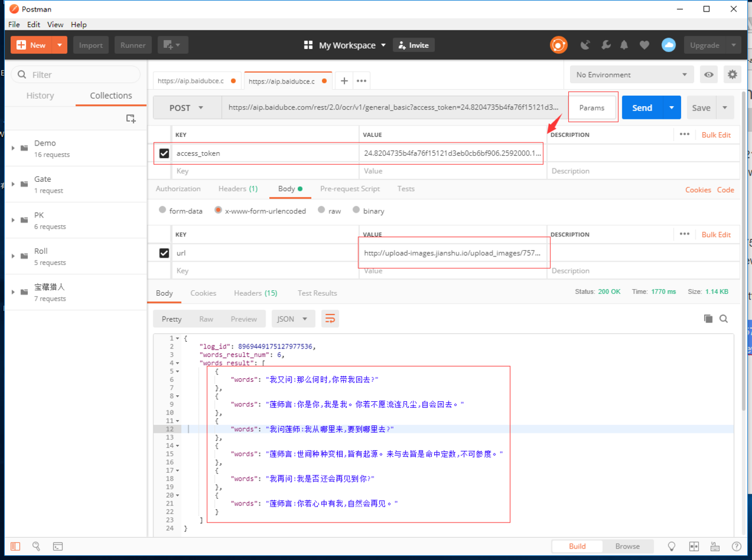Screen dimensions: 752x560
Task: Open the Send button dropdown arrow
Action: pos(671,108)
